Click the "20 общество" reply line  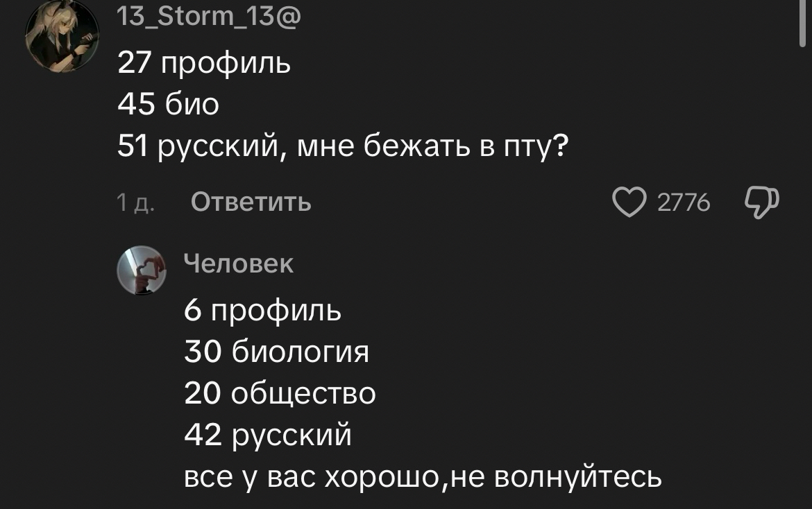point(280,394)
